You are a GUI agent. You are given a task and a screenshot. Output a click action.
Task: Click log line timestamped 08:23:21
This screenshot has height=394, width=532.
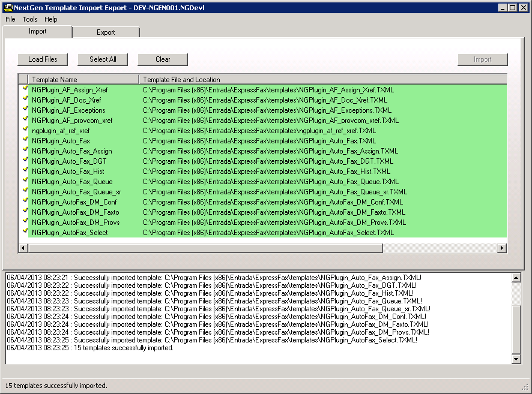coord(214,278)
